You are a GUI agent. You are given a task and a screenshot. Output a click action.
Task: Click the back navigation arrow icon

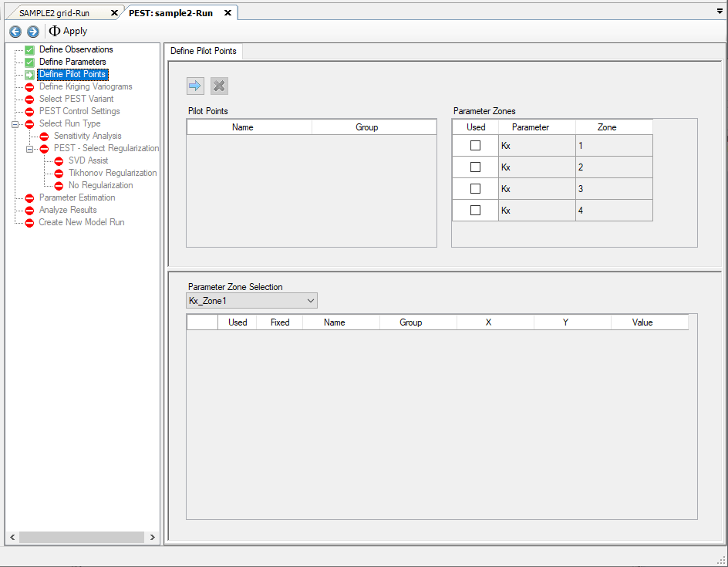pos(15,31)
